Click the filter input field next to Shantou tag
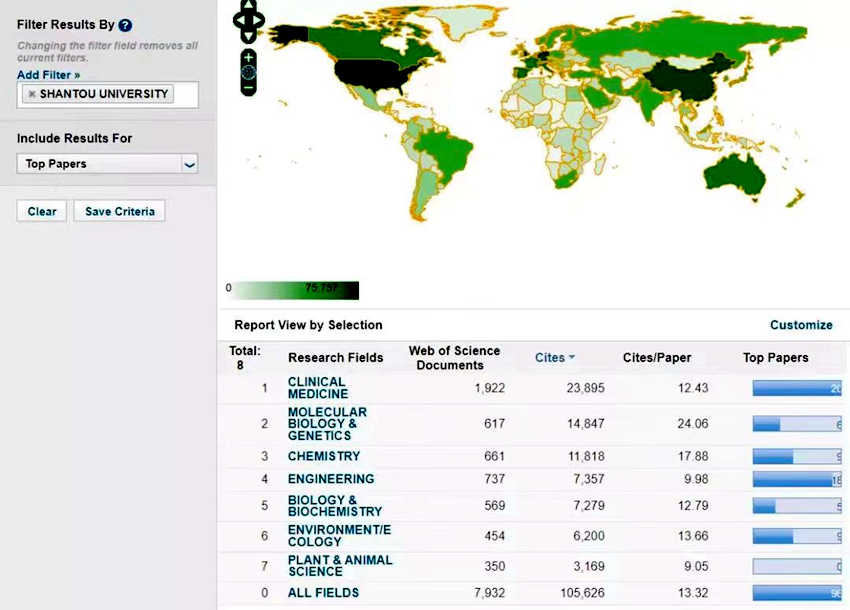 pyautogui.click(x=185, y=94)
